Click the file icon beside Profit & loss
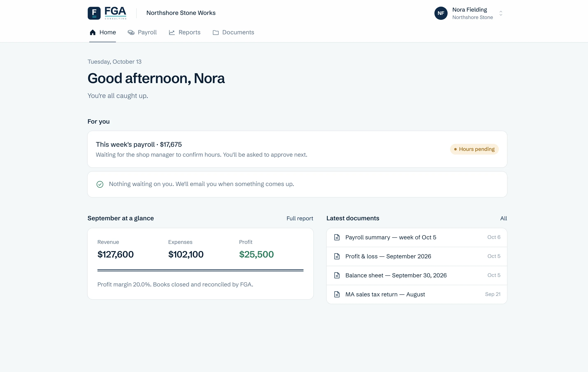Viewport: 588px width, 372px height. (337, 256)
